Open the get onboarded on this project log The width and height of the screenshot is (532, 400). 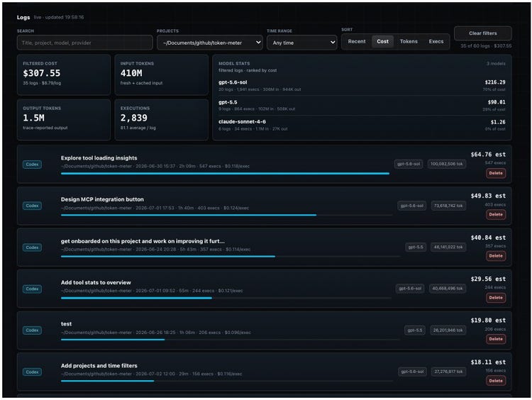(x=265, y=248)
